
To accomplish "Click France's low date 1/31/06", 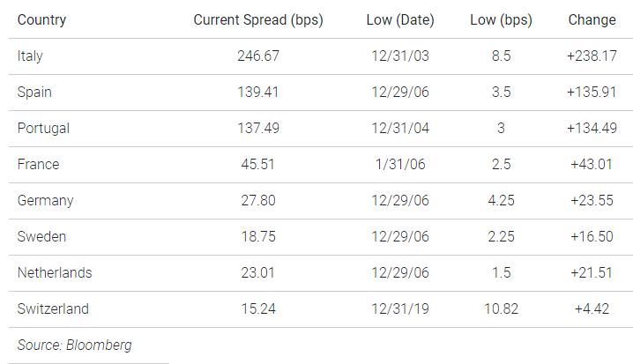I will (x=400, y=164).
